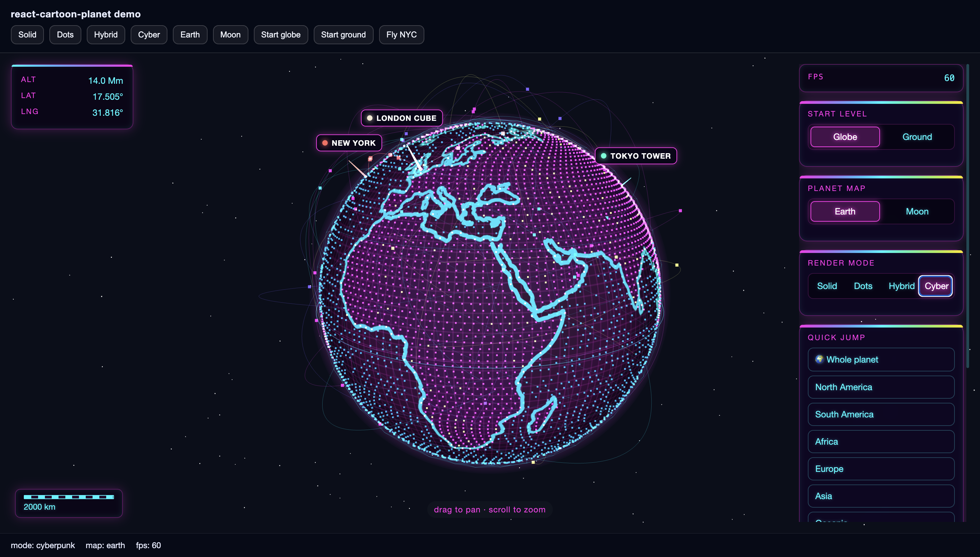Click the Dots button in top toolbar
The height and width of the screenshot is (557, 980).
tap(65, 35)
